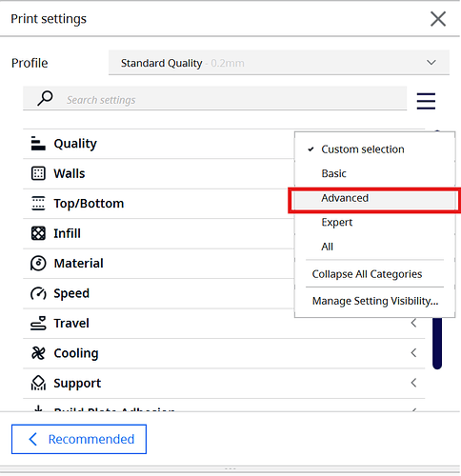461x476 pixels.
Task: Open the hamburger setting visibility menu
Action: click(426, 101)
